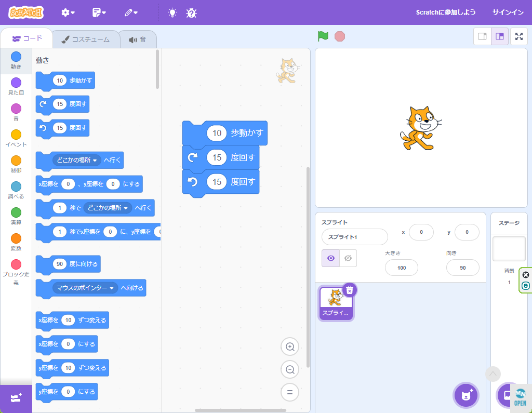Click the サインイン link

508,12
